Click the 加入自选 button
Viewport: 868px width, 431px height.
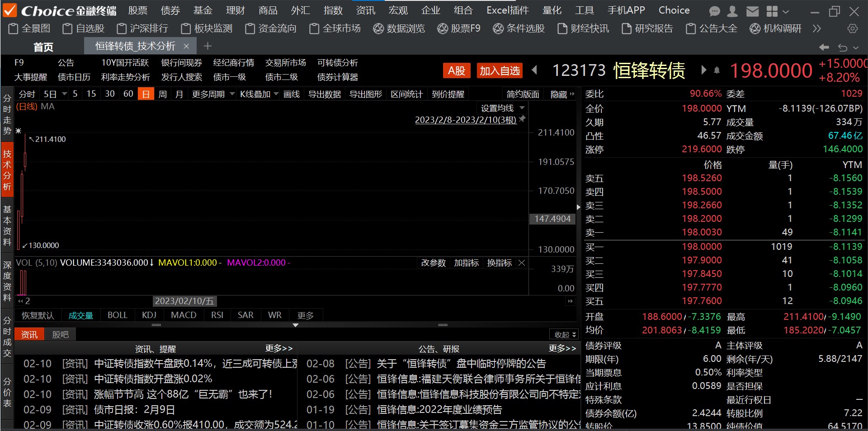click(499, 71)
